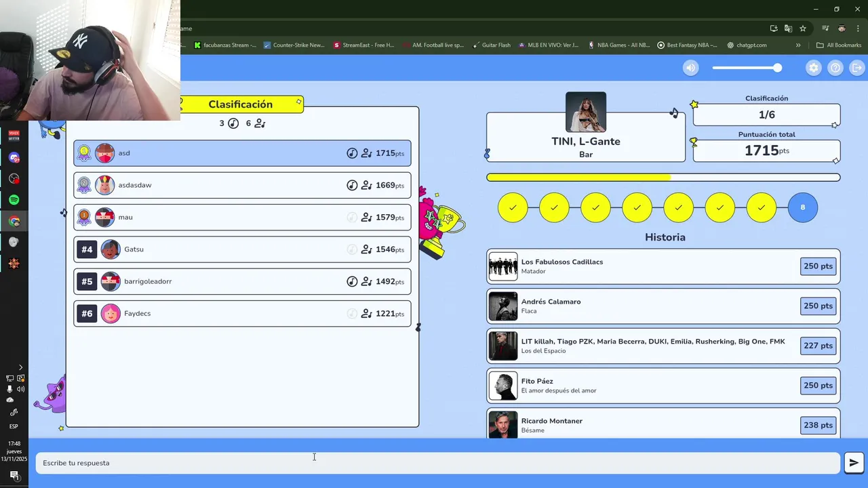The image size is (868, 488).
Task: Open StreamEast bookmark
Action: [363, 45]
